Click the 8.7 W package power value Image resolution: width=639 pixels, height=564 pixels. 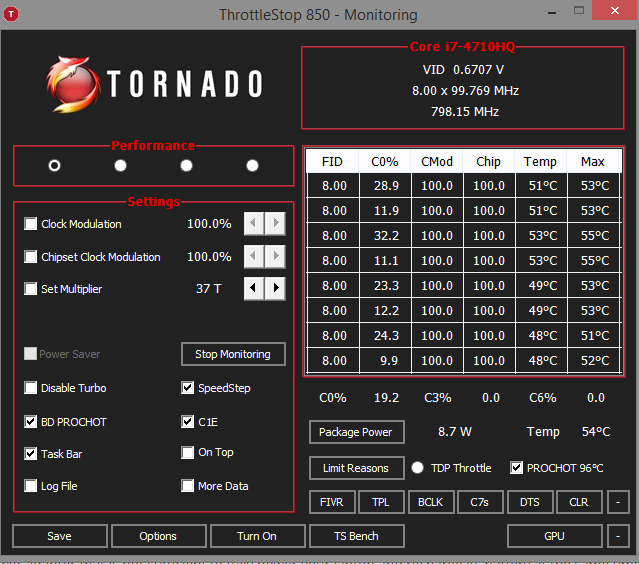coord(455,432)
